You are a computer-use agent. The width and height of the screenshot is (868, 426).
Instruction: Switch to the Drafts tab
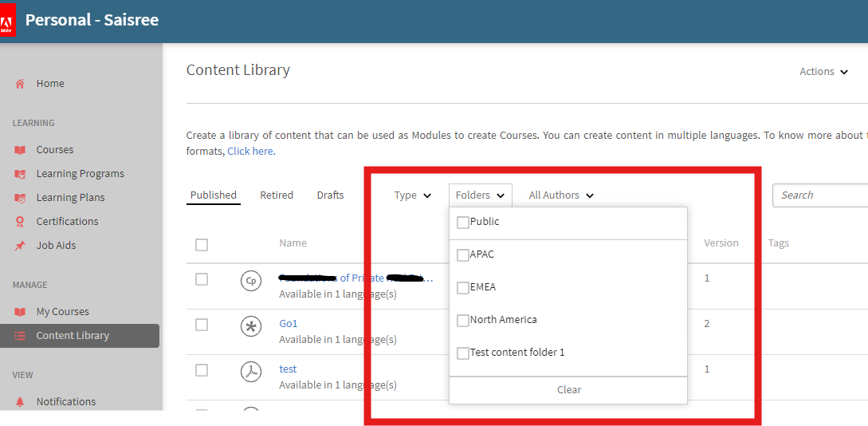pos(330,195)
